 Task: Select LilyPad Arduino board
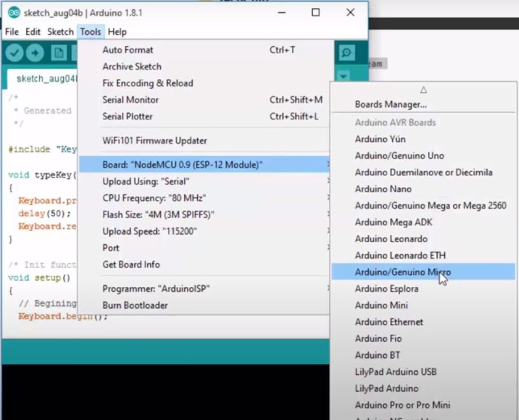pyautogui.click(x=423, y=388)
